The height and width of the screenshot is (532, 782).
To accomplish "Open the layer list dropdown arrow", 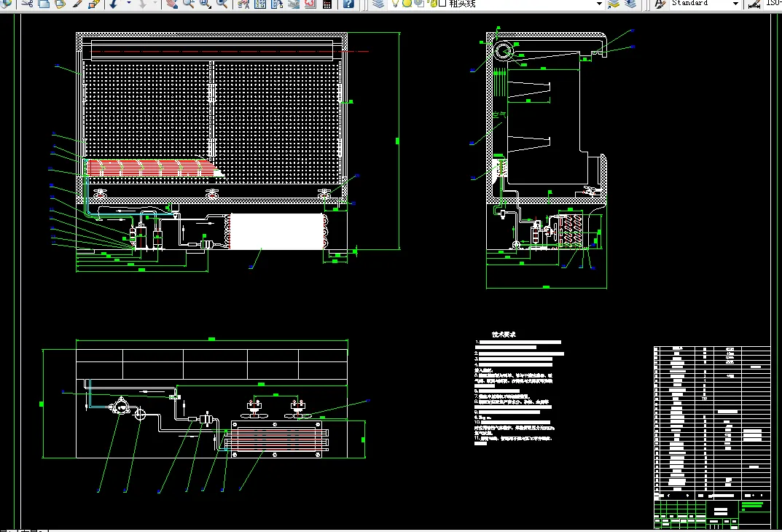I will click(599, 4).
